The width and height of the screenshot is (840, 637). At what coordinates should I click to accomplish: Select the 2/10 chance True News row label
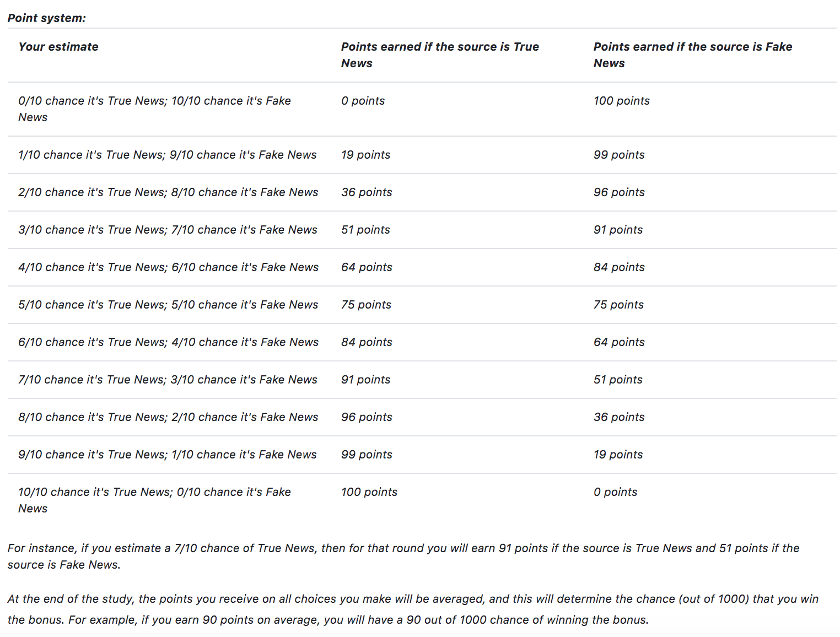[x=168, y=192]
